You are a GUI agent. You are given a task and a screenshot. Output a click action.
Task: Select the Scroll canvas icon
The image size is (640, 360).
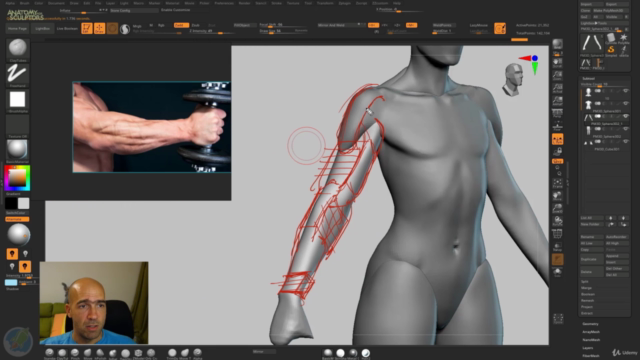point(557,62)
